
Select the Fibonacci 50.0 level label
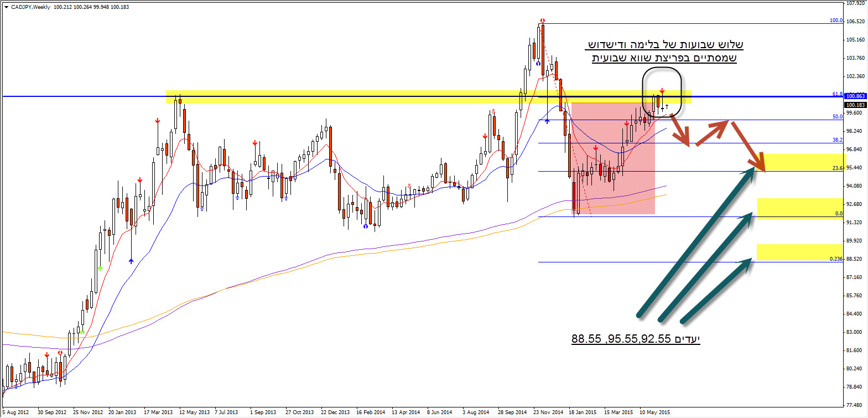click(x=837, y=117)
